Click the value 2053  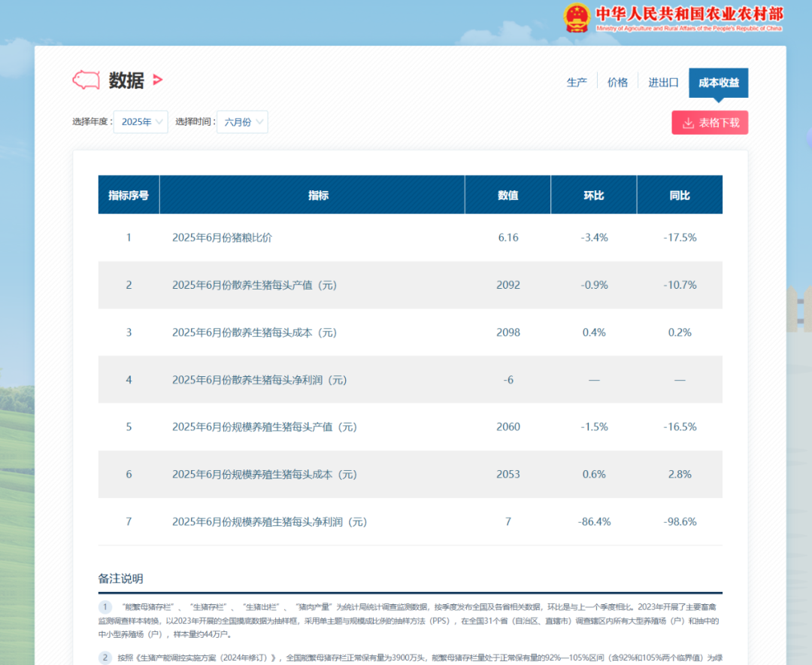pyautogui.click(x=508, y=474)
